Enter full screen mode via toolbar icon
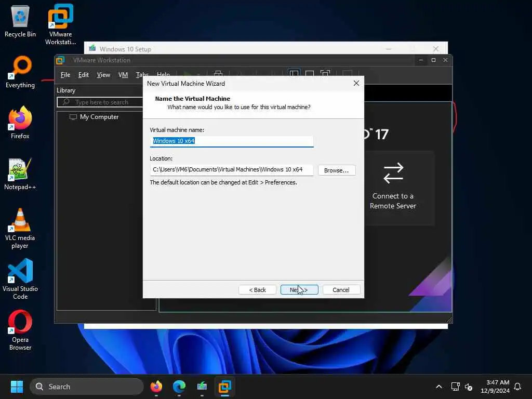Image resolution: width=532 pixels, height=399 pixels. click(x=325, y=73)
